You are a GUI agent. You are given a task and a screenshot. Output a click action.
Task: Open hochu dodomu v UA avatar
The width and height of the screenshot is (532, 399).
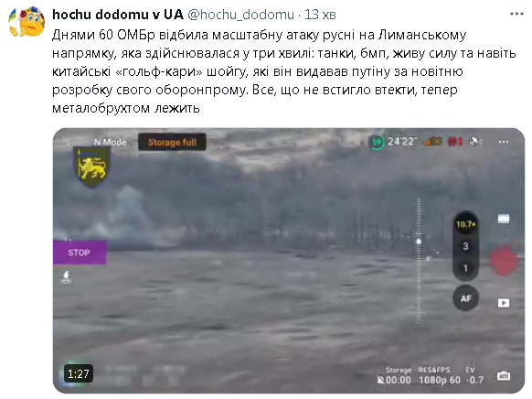pos(27,22)
